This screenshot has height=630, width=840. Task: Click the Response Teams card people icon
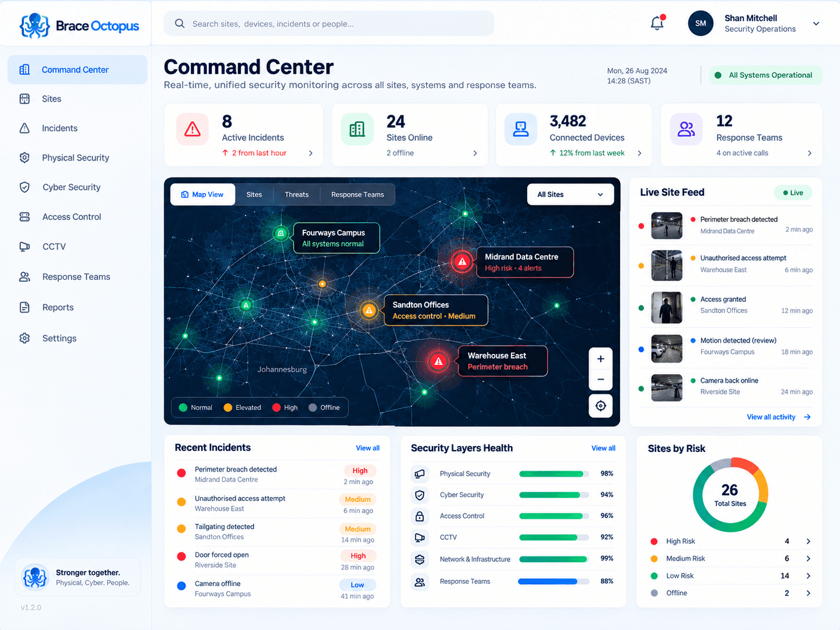click(686, 129)
